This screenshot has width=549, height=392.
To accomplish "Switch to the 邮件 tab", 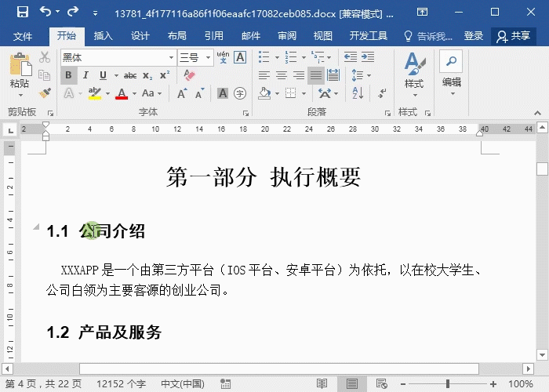I will pos(251,36).
